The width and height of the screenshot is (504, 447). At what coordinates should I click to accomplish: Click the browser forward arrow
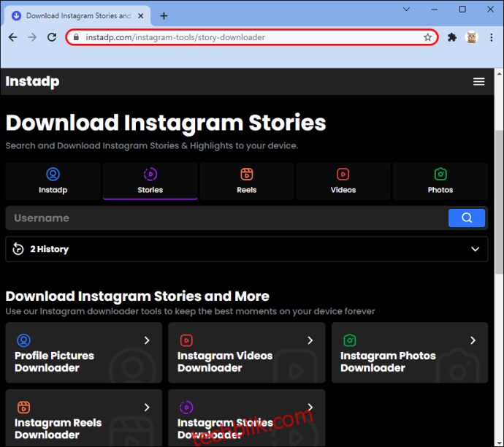pyautogui.click(x=32, y=37)
